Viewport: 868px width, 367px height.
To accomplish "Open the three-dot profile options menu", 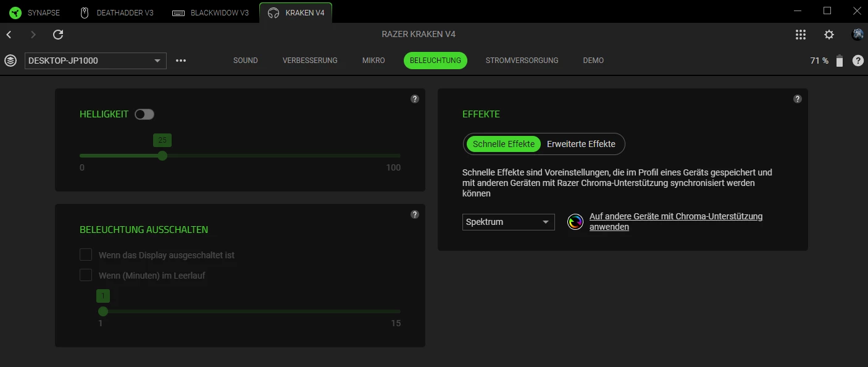I will (x=181, y=61).
